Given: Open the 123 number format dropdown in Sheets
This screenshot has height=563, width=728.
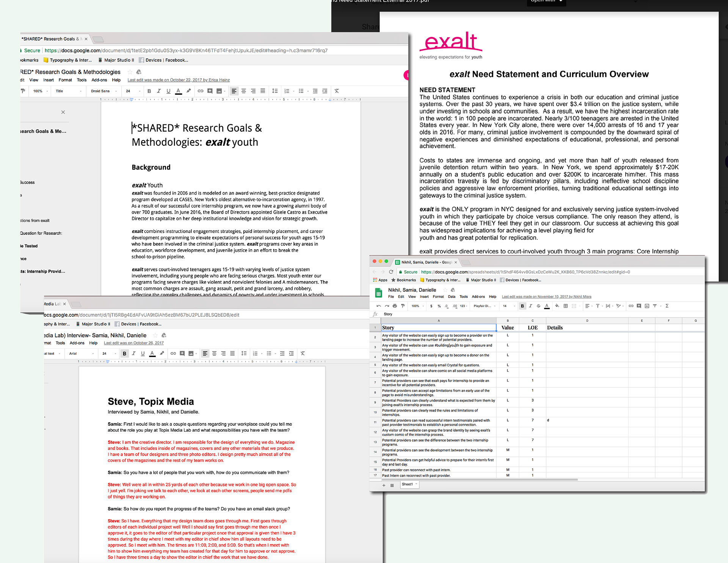Looking at the screenshot, I should click(464, 306).
